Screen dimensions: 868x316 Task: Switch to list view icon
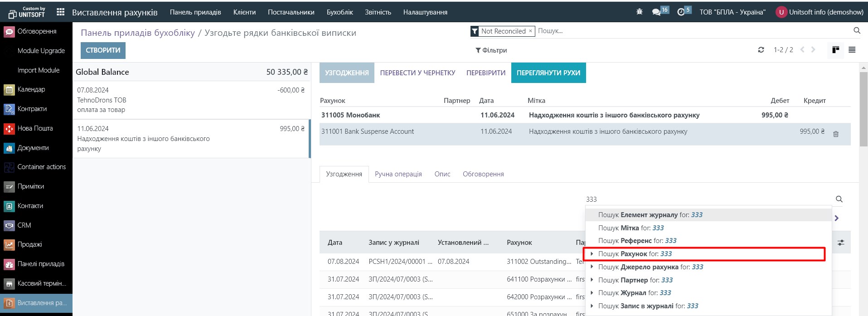point(852,50)
